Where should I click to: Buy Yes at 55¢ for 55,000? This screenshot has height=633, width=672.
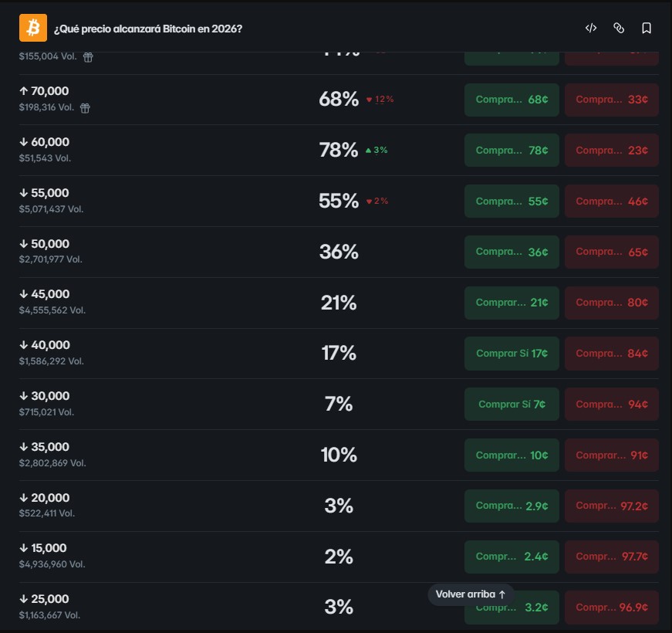512,201
